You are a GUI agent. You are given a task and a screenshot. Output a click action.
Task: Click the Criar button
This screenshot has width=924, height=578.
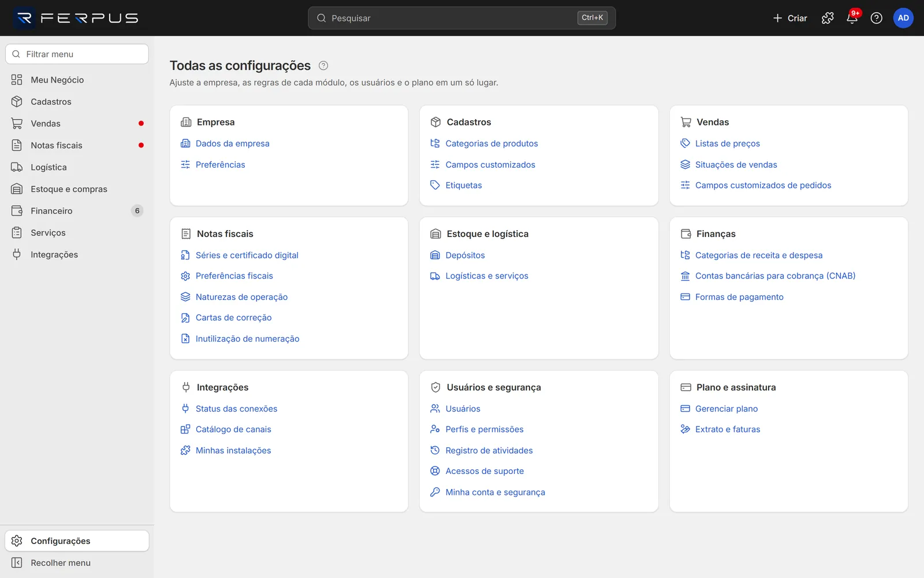790,18
